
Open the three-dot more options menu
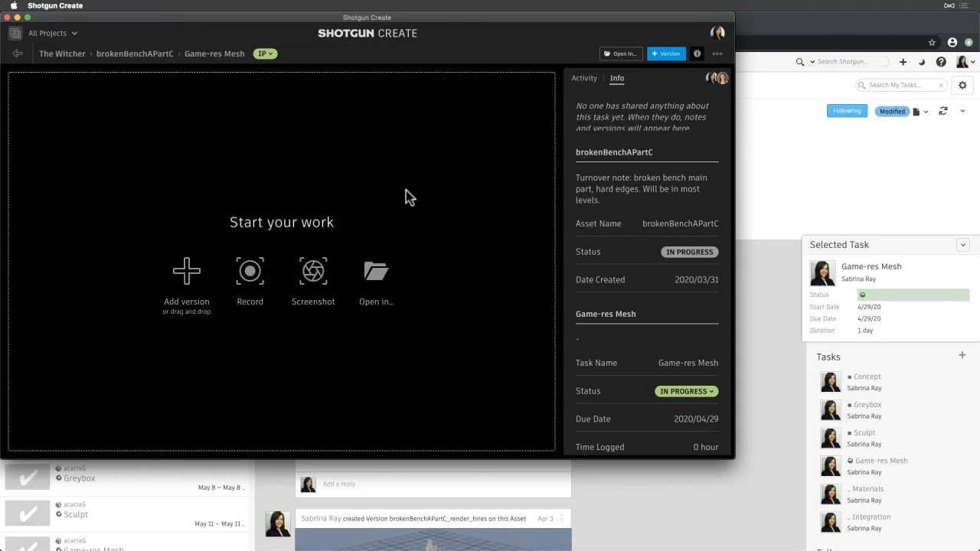pos(717,54)
